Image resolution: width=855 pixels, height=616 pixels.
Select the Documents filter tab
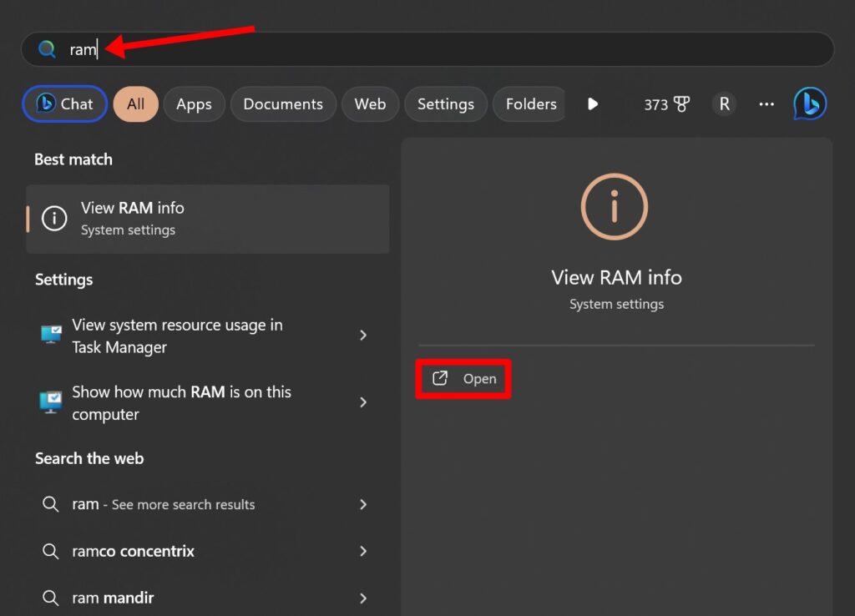click(x=283, y=104)
